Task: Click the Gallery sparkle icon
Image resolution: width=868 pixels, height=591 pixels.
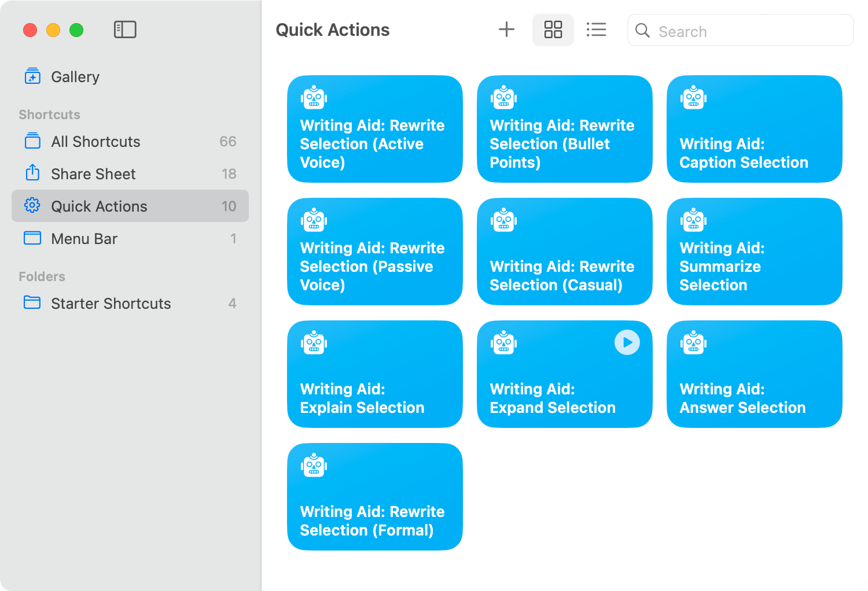Action: point(32,76)
